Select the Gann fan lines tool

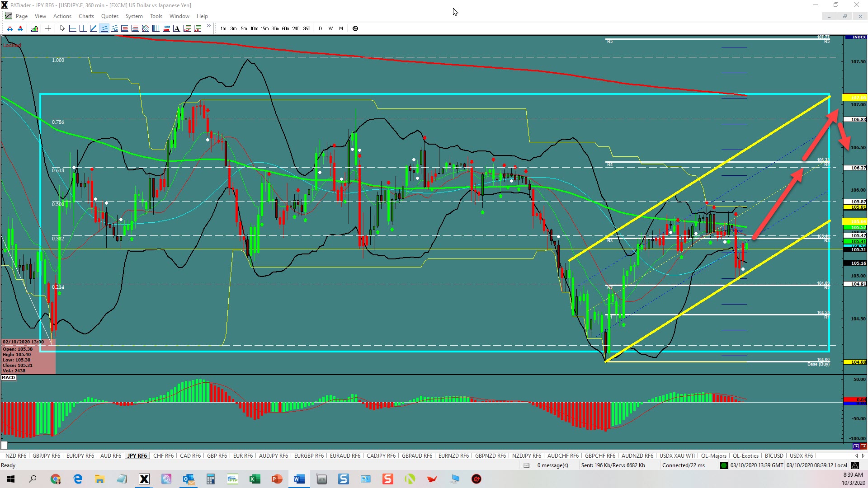click(145, 28)
